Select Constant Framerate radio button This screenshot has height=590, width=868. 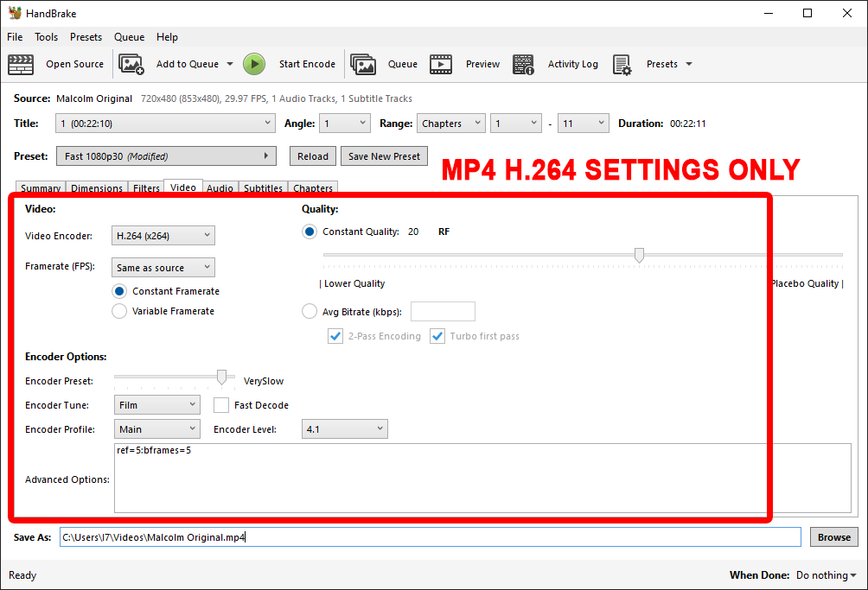point(119,291)
